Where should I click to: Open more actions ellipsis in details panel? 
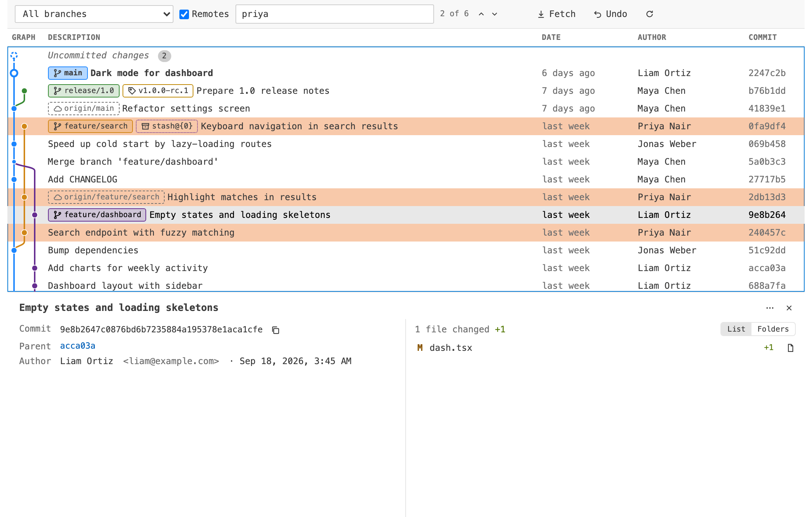(x=770, y=308)
